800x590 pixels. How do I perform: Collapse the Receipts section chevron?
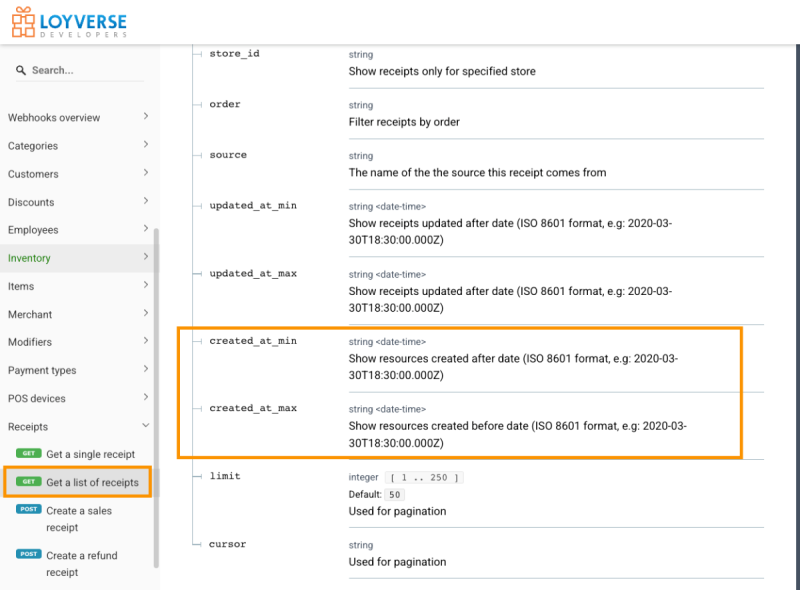coord(146,426)
